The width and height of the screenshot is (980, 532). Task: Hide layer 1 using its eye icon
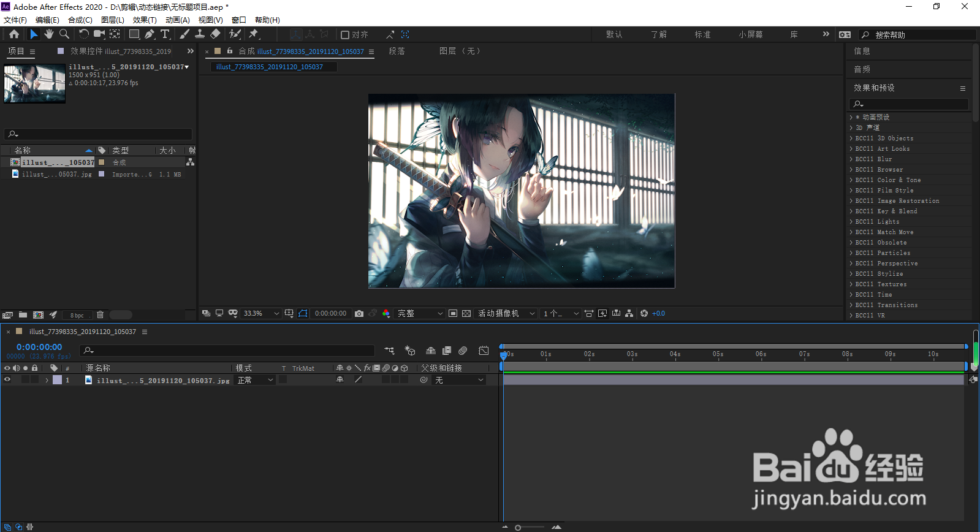tap(7, 380)
